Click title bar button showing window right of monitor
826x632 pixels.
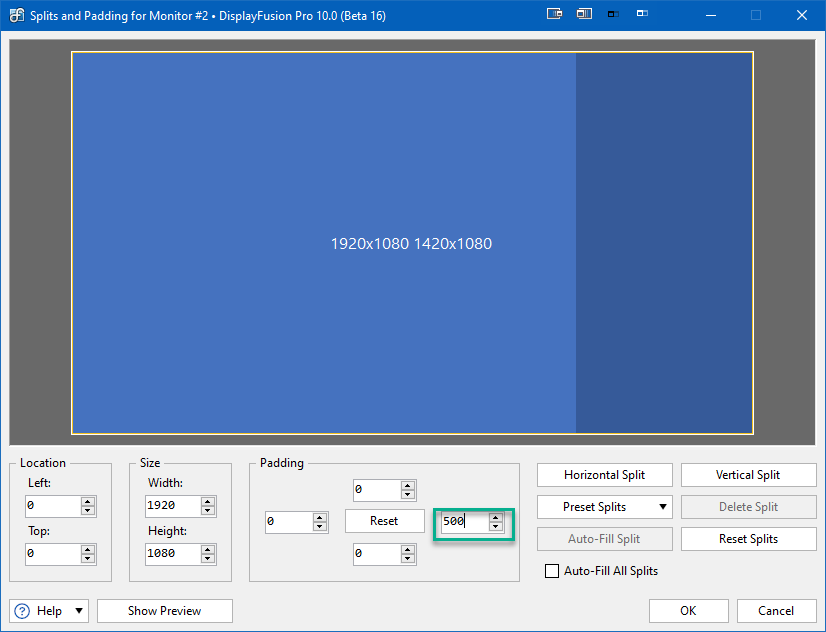pos(554,14)
